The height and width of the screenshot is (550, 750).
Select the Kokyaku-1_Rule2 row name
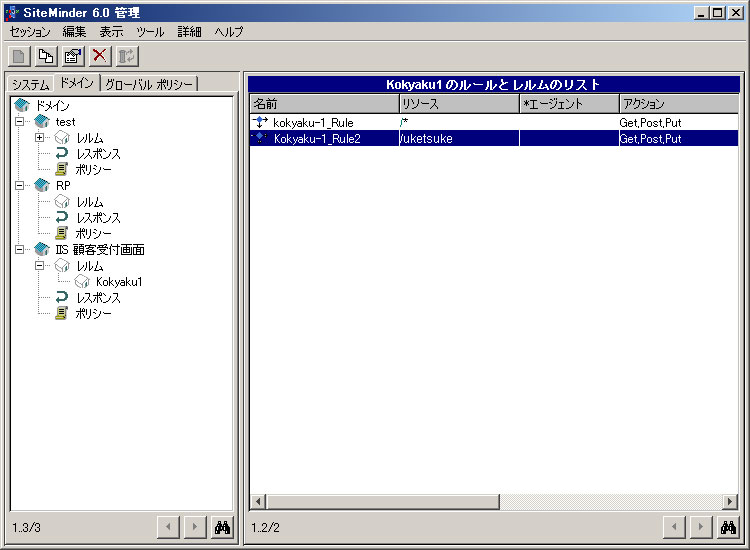click(x=317, y=139)
